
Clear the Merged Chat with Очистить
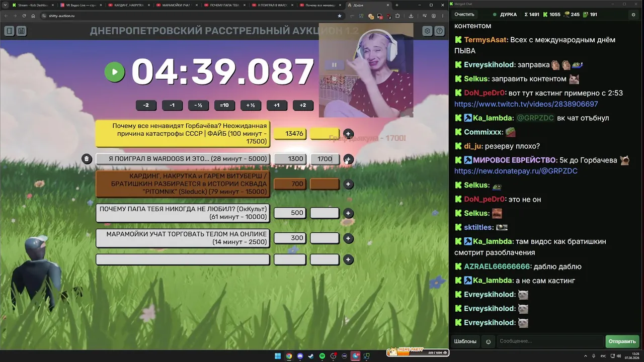tap(464, 15)
